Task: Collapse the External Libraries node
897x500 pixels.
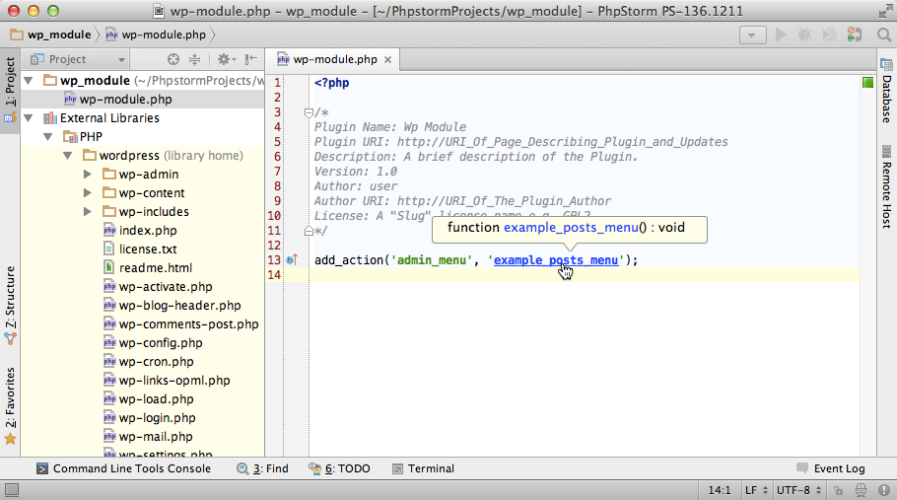Action: click(28, 118)
